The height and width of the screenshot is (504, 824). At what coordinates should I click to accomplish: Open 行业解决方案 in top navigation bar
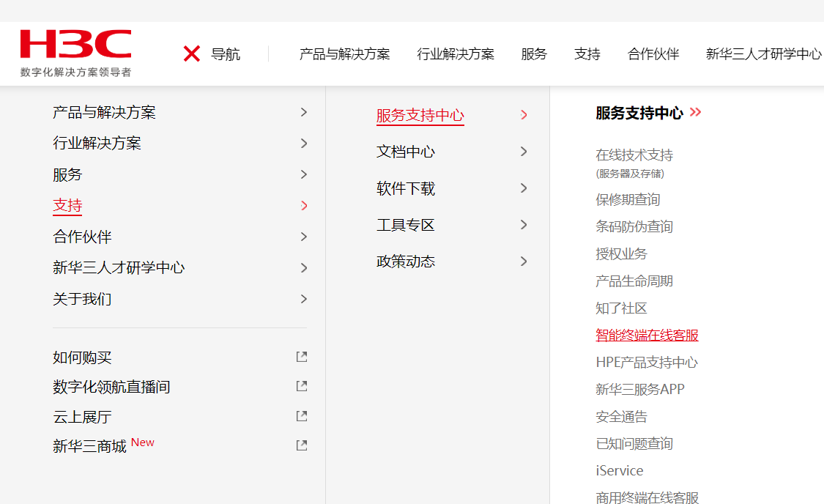point(456,53)
